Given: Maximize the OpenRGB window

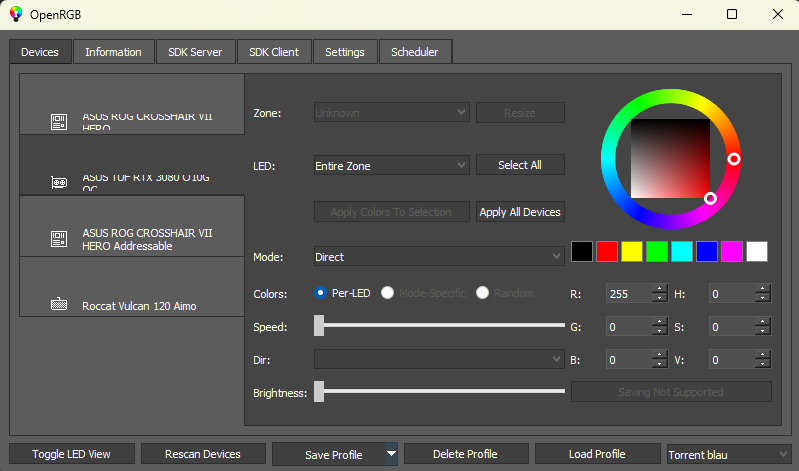Looking at the screenshot, I should pyautogui.click(x=732, y=14).
